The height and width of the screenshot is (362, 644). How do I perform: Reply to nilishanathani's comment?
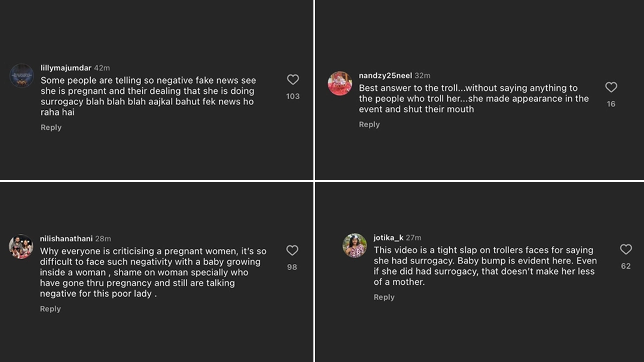pos(50,309)
